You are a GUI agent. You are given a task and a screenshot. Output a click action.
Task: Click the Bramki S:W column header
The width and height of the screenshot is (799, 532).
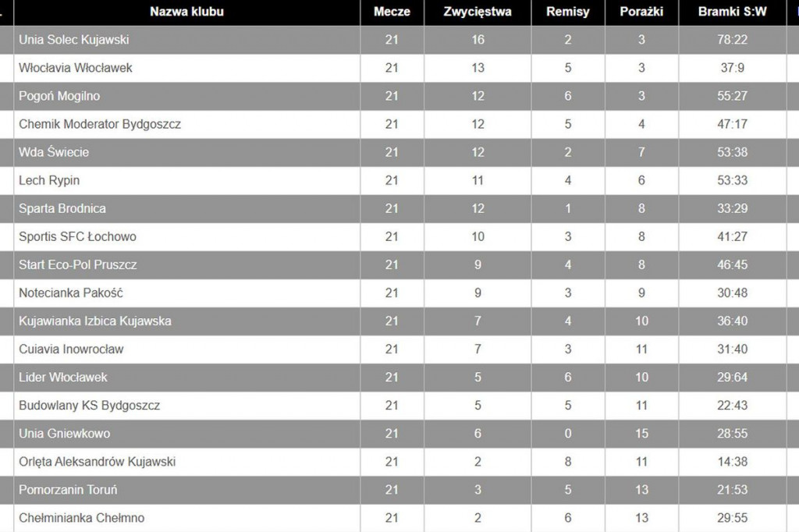click(x=732, y=12)
